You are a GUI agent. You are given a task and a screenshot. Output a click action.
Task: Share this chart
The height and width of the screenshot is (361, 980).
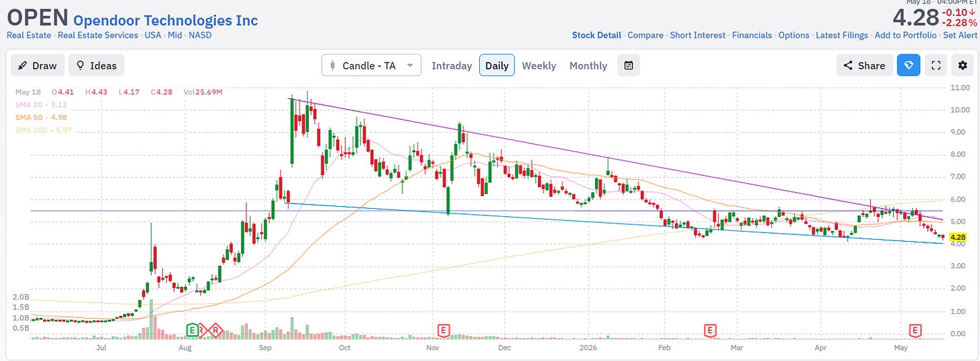pyautogui.click(x=864, y=65)
